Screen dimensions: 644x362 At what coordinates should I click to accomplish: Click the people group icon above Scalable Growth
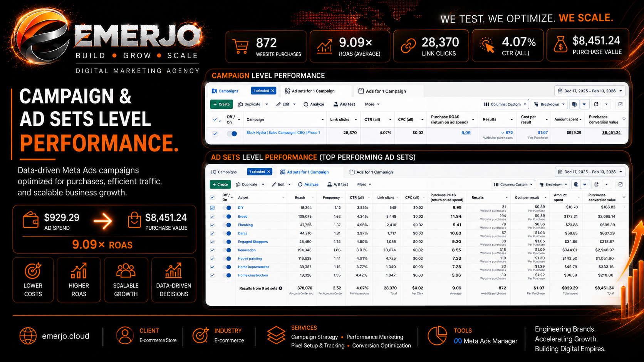[126, 270]
